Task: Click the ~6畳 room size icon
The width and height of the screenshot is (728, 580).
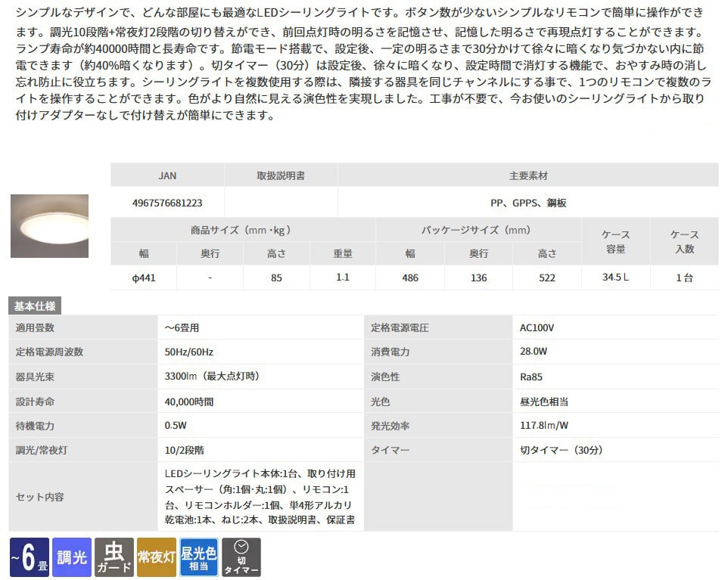Action: pos(29,557)
